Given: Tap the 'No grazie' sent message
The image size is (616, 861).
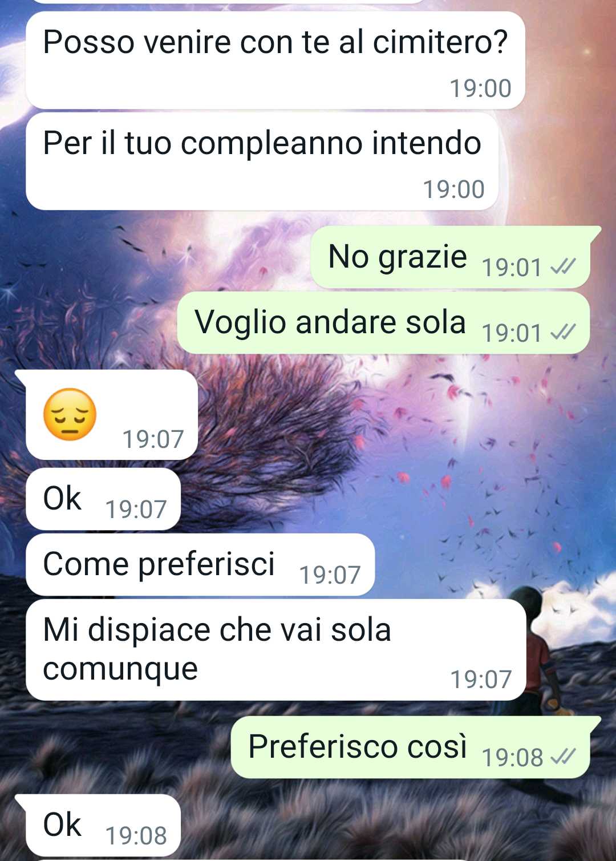Looking at the screenshot, I should pyautogui.click(x=451, y=257).
